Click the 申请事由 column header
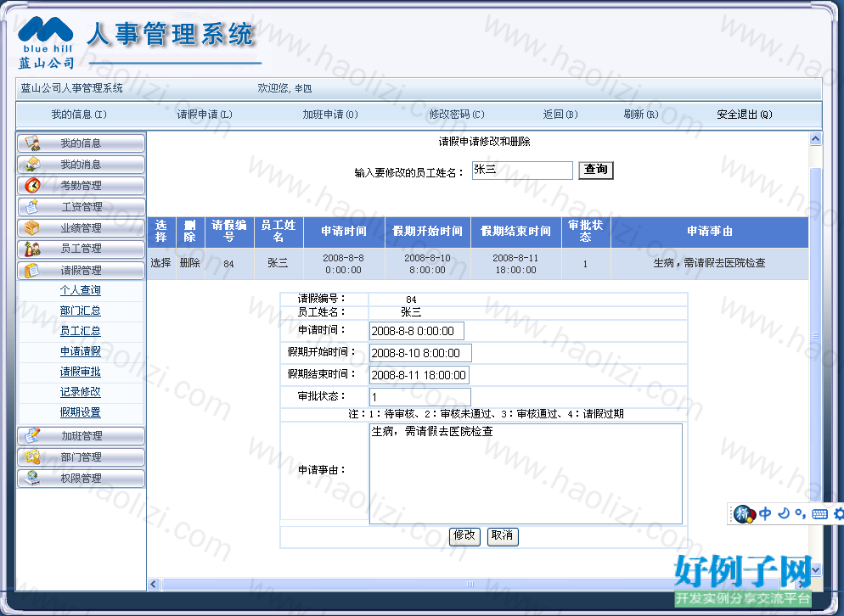This screenshot has width=844, height=616. pyautogui.click(x=710, y=232)
